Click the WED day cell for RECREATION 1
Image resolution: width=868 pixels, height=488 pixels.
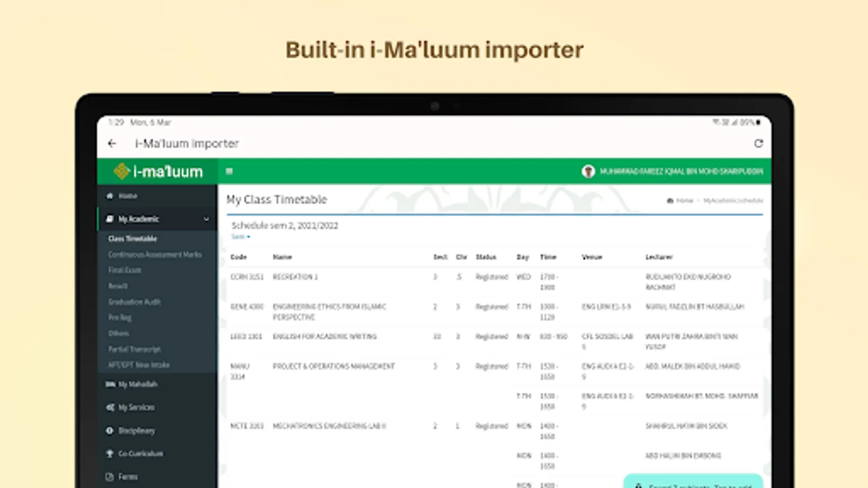[524, 277]
